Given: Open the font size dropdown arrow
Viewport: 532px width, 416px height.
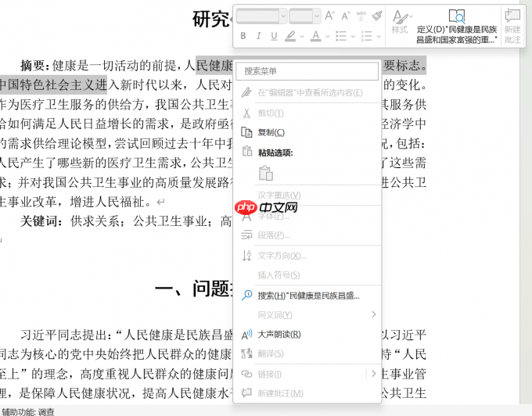Looking at the screenshot, I should point(317,16).
